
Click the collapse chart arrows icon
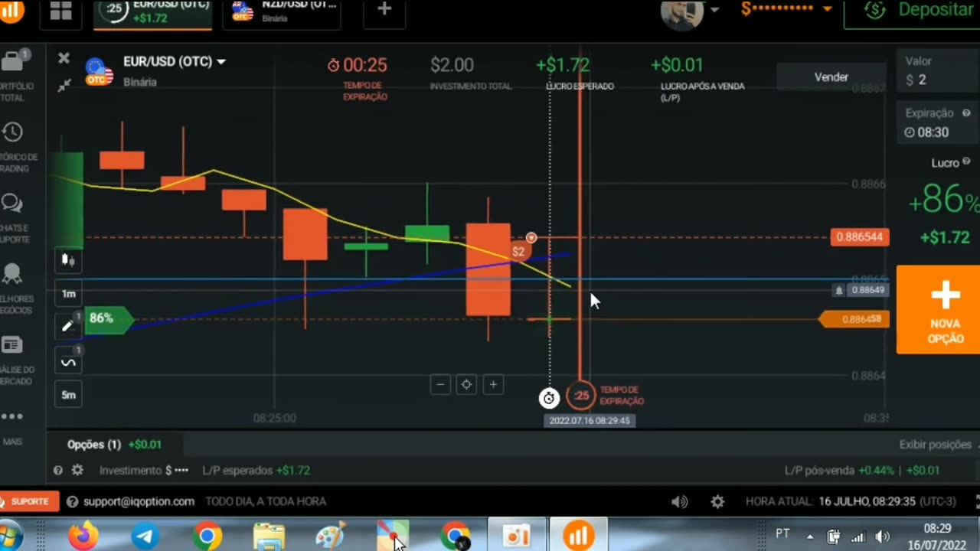point(64,86)
